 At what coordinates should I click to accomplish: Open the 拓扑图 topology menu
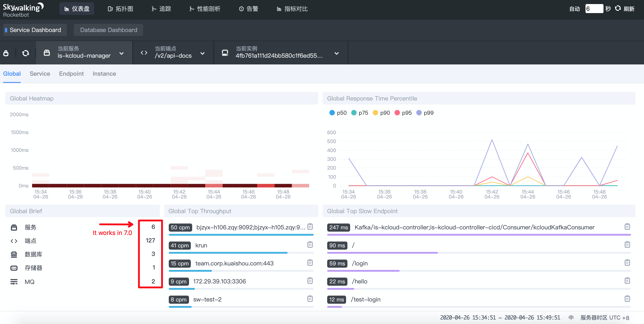tap(120, 9)
